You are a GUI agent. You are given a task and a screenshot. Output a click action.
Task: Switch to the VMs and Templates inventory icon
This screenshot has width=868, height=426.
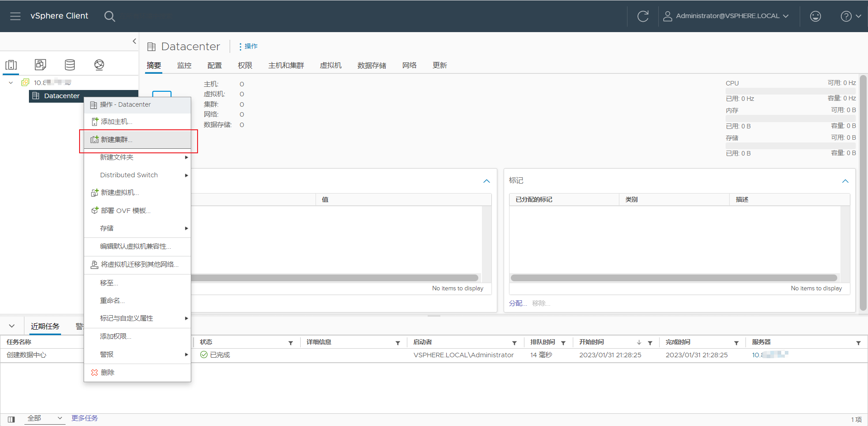click(40, 65)
